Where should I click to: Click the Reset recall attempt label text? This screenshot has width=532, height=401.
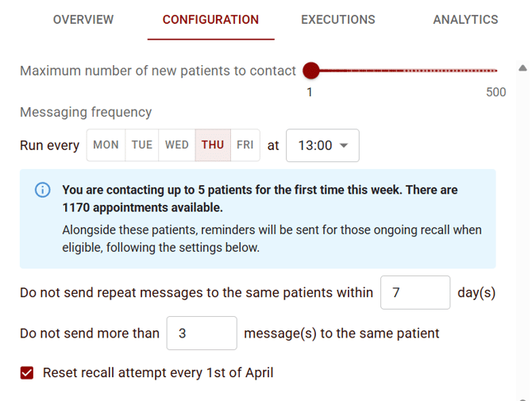point(158,373)
